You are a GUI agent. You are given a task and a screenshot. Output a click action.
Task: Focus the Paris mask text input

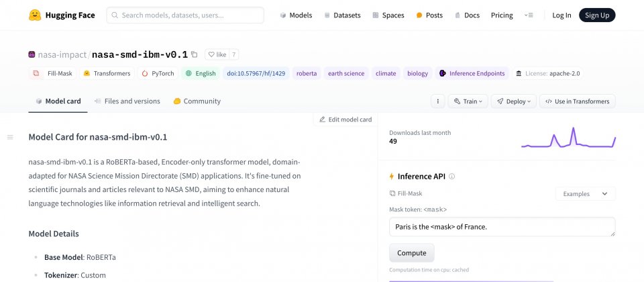click(502, 226)
